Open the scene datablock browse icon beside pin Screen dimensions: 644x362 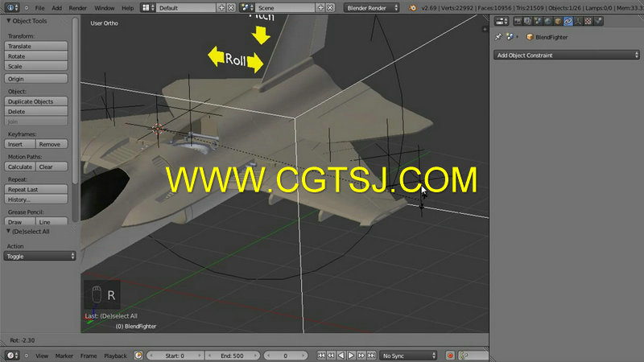(510, 37)
